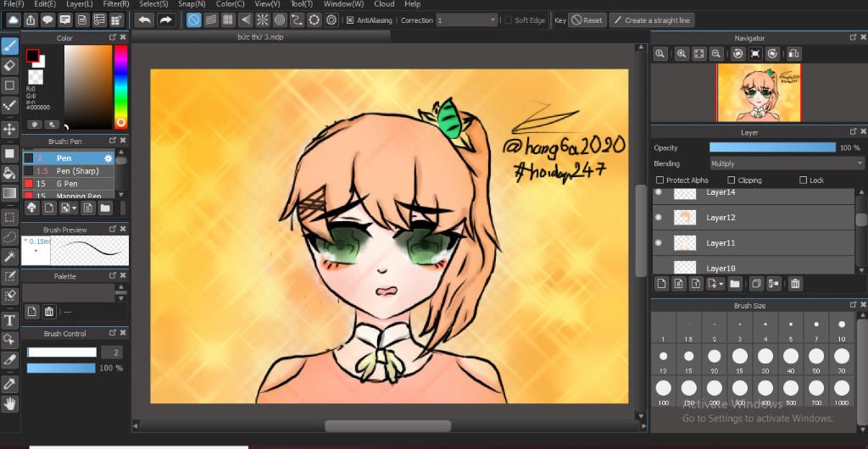Enable concentric circle snap
The image size is (868, 449).
[280, 20]
